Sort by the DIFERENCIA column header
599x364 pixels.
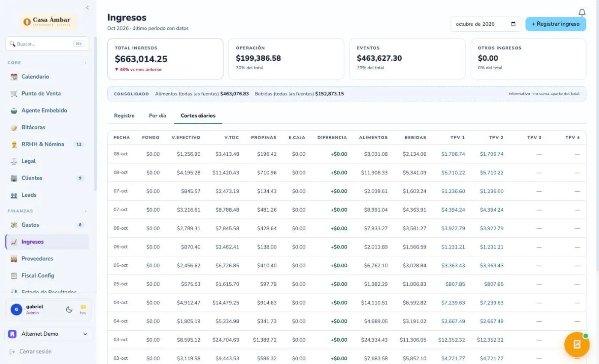(332, 138)
